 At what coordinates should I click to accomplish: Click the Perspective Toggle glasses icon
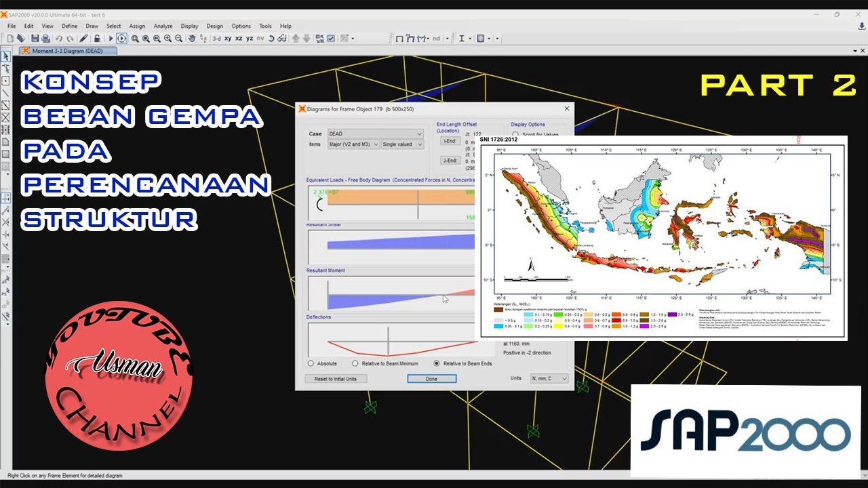point(281,38)
